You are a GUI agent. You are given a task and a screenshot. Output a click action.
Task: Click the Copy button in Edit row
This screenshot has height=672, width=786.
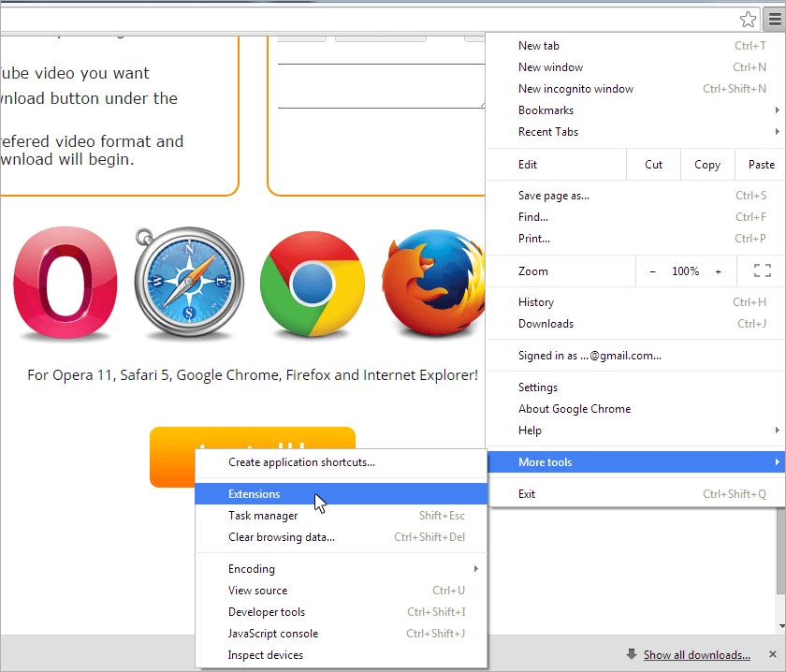pyautogui.click(x=707, y=165)
